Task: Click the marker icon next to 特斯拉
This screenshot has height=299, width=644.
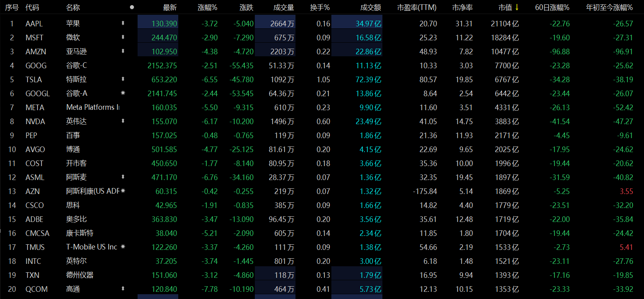Action: click(x=123, y=79)
